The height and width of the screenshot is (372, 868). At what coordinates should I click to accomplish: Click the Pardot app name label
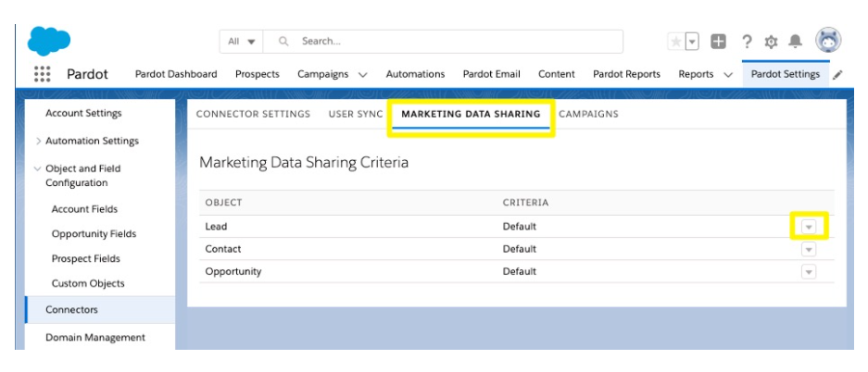click(87, 74)
